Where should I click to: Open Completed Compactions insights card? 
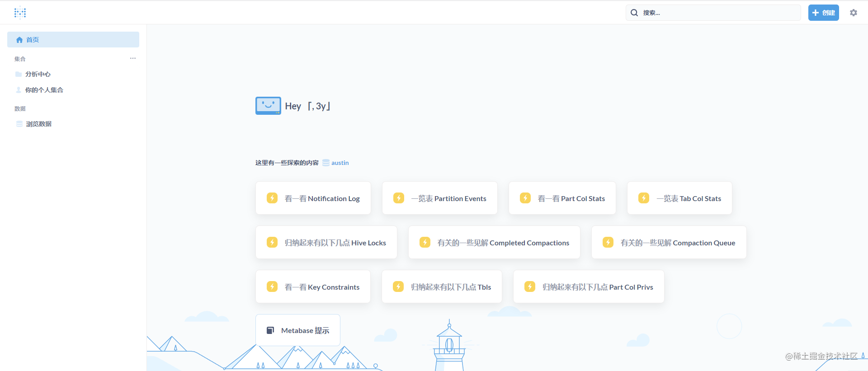point(494,242)
